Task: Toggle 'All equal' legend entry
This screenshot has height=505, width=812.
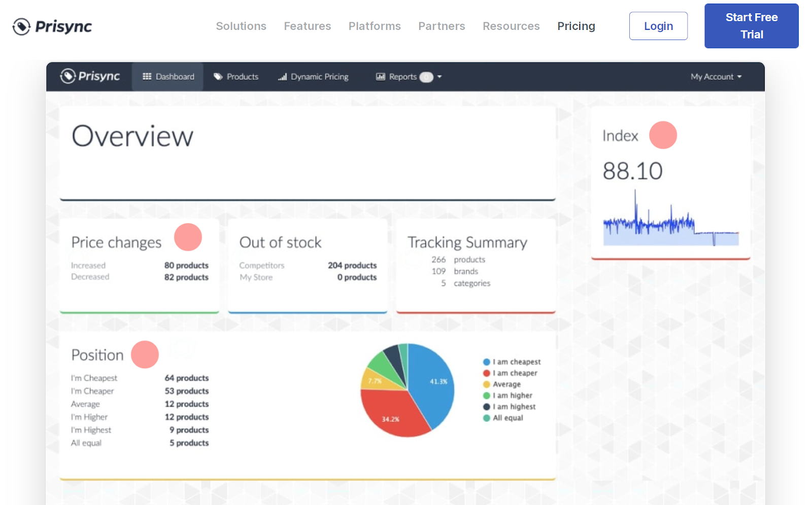Action: point(503,418)
